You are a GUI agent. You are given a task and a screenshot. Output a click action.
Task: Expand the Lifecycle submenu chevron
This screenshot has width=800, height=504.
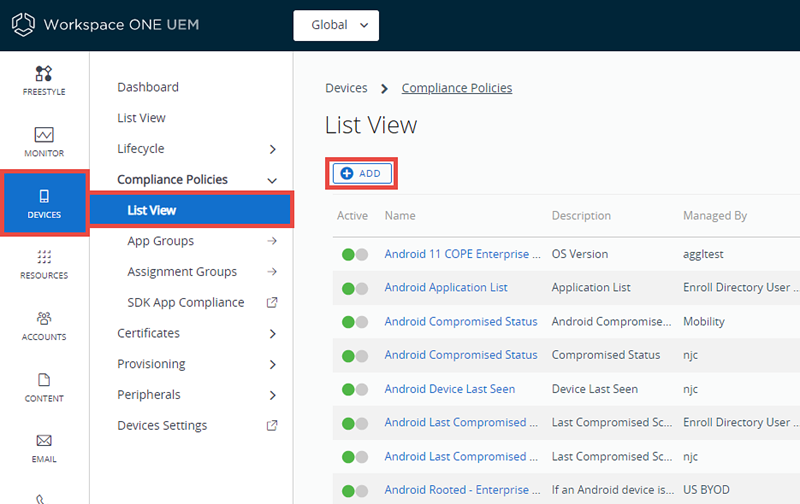[272, 149]
